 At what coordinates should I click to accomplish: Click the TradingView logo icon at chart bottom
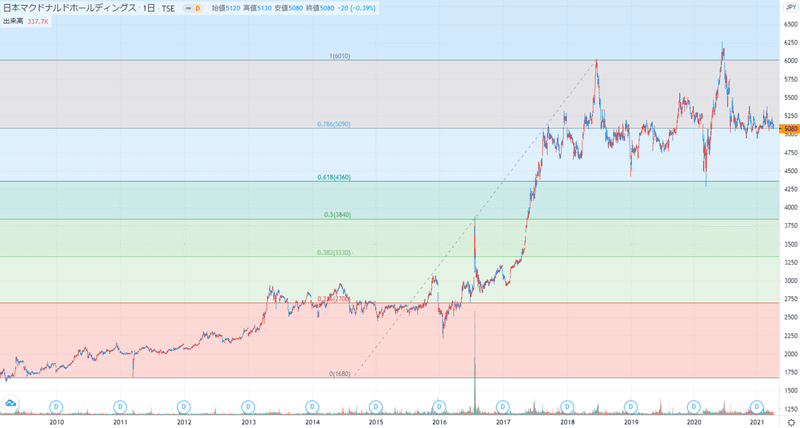[x=9, y=403]
